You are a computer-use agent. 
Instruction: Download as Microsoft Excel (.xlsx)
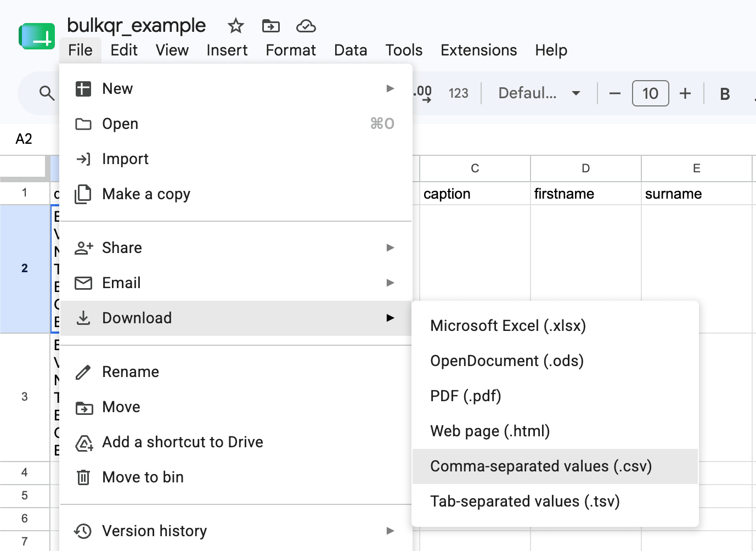(555, 325)
